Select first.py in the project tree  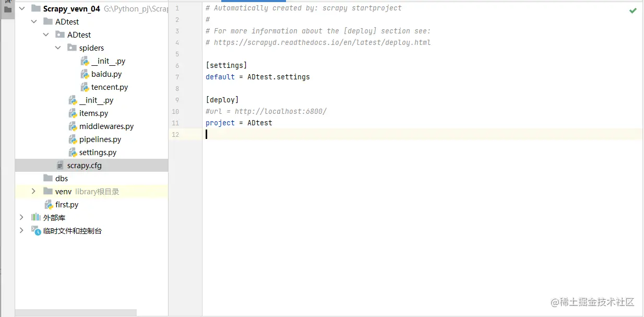tap(67, 204)
